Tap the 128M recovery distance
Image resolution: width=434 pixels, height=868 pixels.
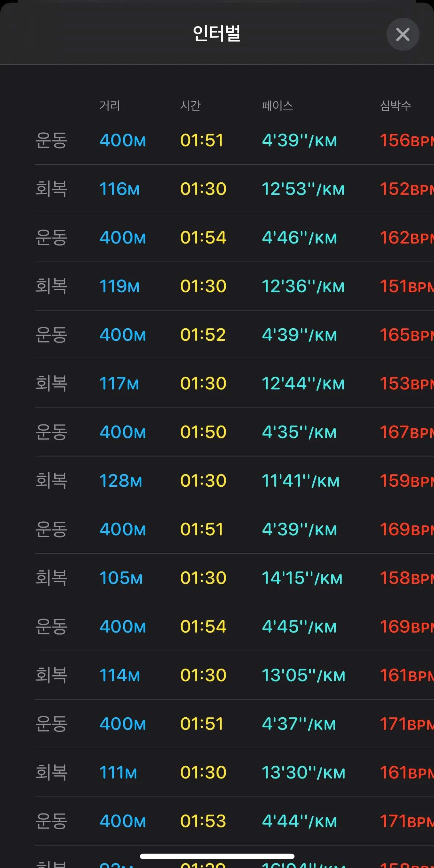(x=121, y=481)
